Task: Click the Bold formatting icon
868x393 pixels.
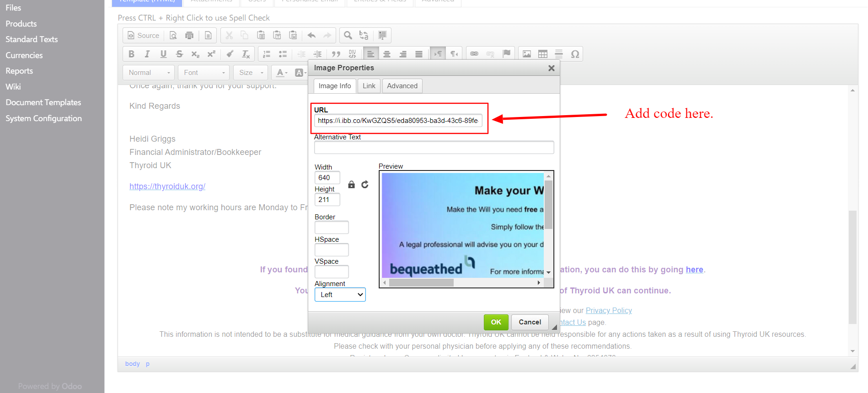Action: pos(131,54)
